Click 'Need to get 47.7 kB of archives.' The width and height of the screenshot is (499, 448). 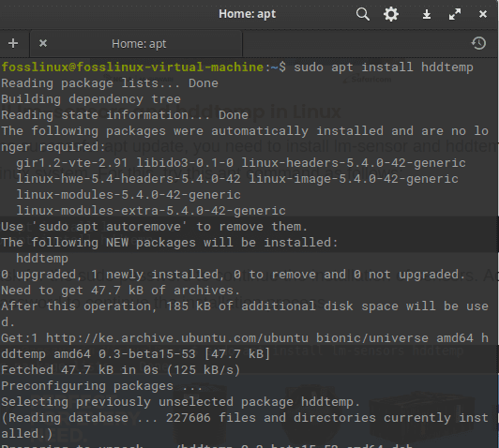coord(121,291)
